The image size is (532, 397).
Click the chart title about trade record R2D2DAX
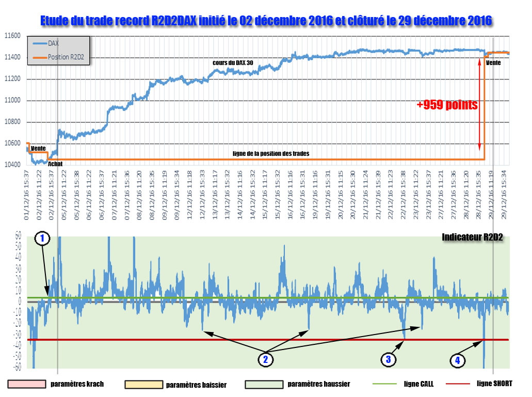coord(266,21)
